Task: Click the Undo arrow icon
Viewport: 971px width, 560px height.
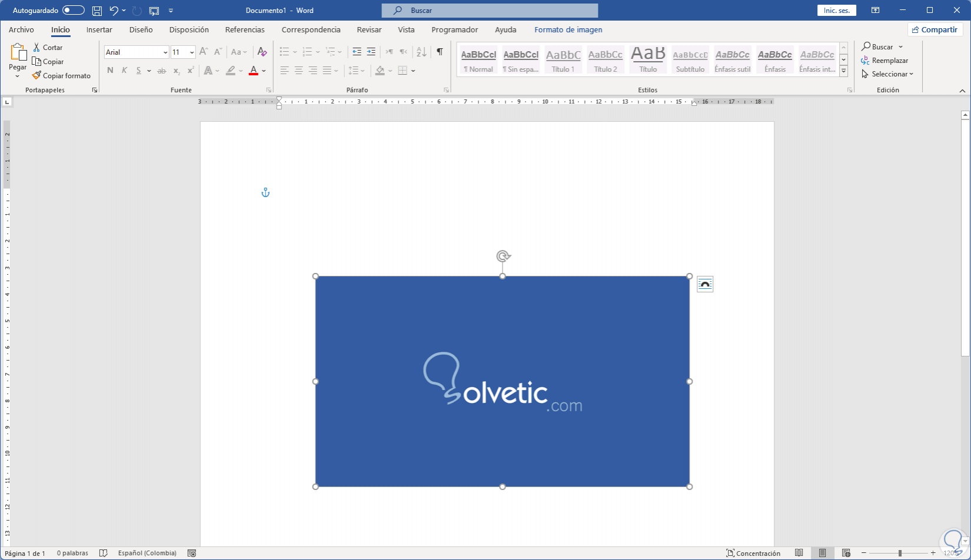Action: coord(114,11)
